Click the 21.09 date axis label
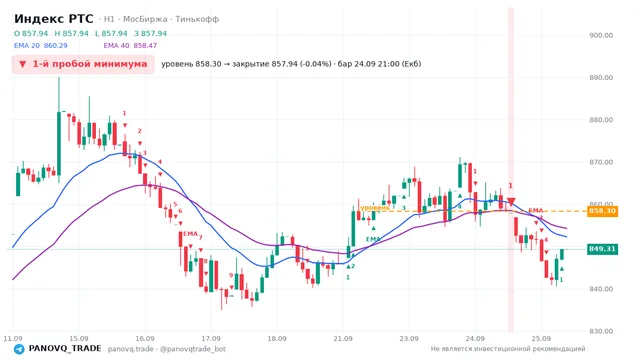The image size is (640, 360). click(x=343, y=339)
